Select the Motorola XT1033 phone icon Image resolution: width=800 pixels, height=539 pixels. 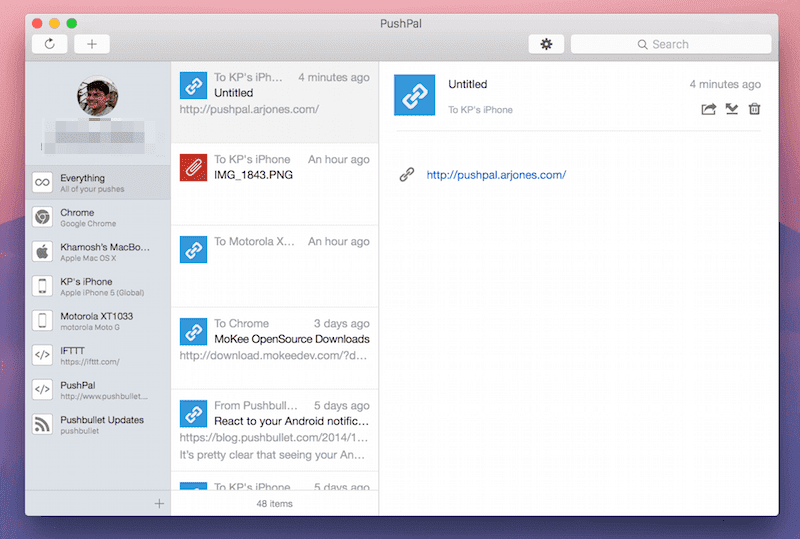pos(42,321)
